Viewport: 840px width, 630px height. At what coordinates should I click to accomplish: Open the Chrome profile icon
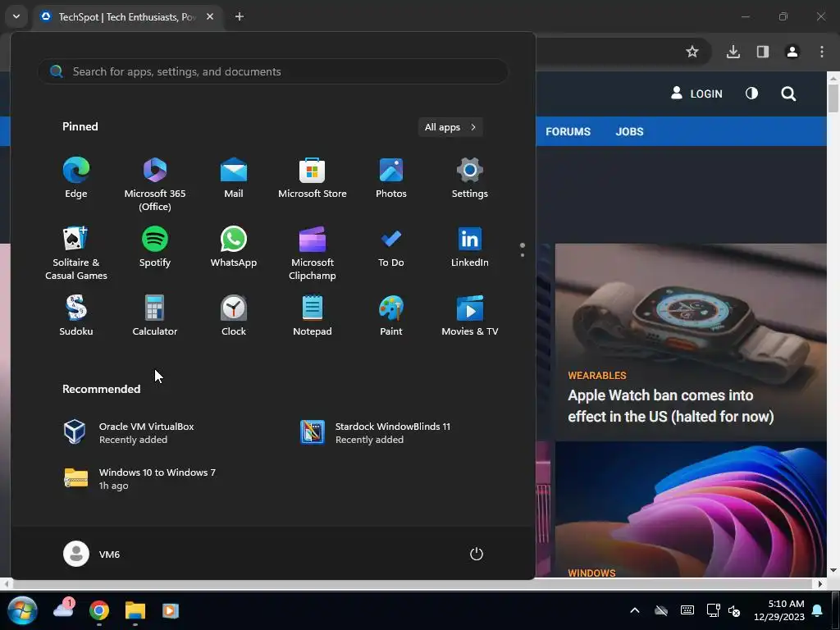point(792,52)
